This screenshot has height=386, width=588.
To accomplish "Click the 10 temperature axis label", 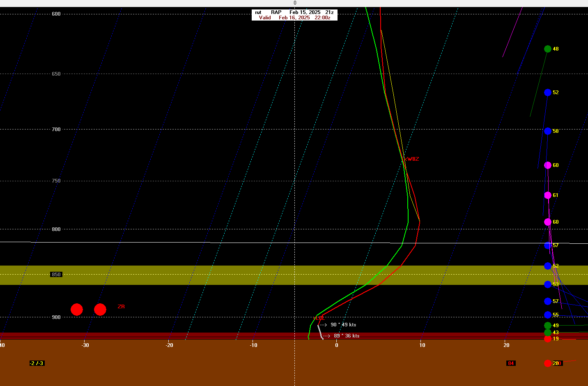I will click(422, 345).
